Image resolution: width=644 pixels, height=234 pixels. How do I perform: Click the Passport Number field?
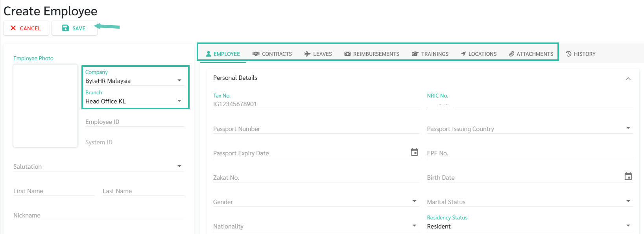(x=316, y=129)
